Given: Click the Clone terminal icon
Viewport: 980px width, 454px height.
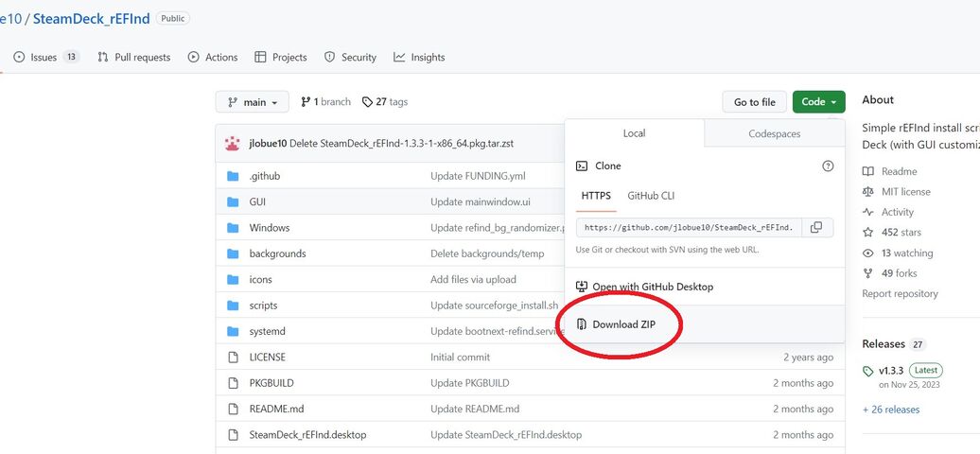Looking at the screenshot, I should click(581, 166).
